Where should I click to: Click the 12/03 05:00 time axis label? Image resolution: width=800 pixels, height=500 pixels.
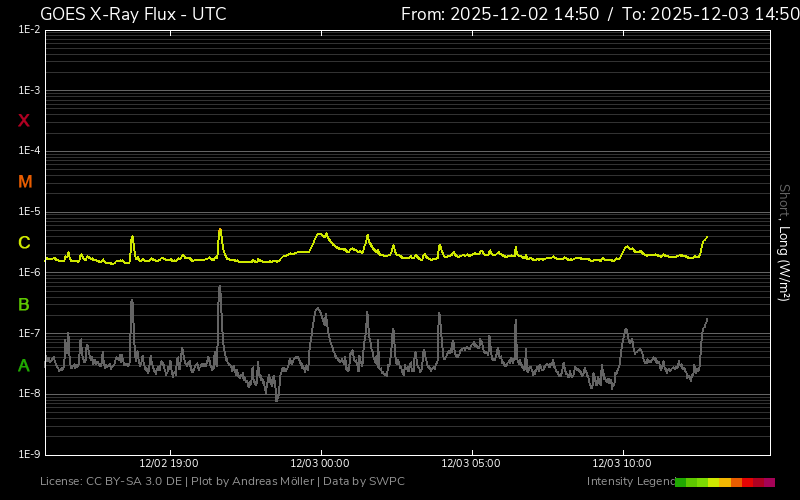click(471, 464)
